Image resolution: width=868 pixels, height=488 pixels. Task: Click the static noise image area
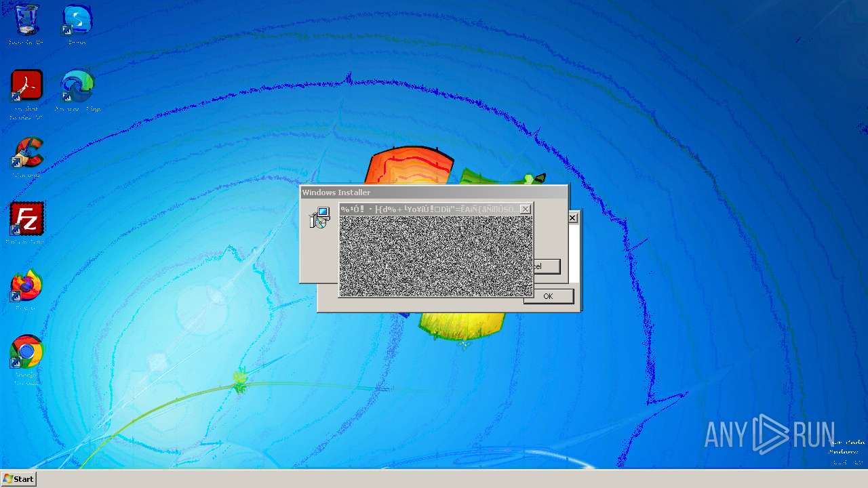click(435, 256)
